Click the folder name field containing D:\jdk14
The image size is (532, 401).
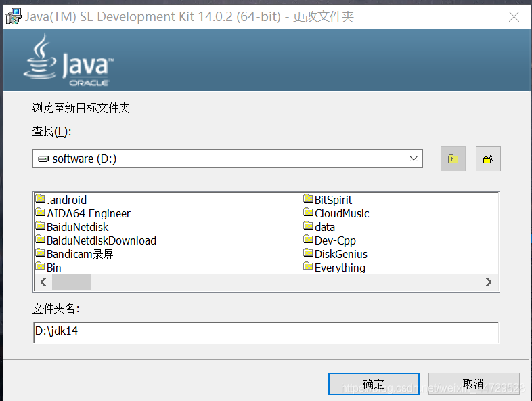point(266,333)
